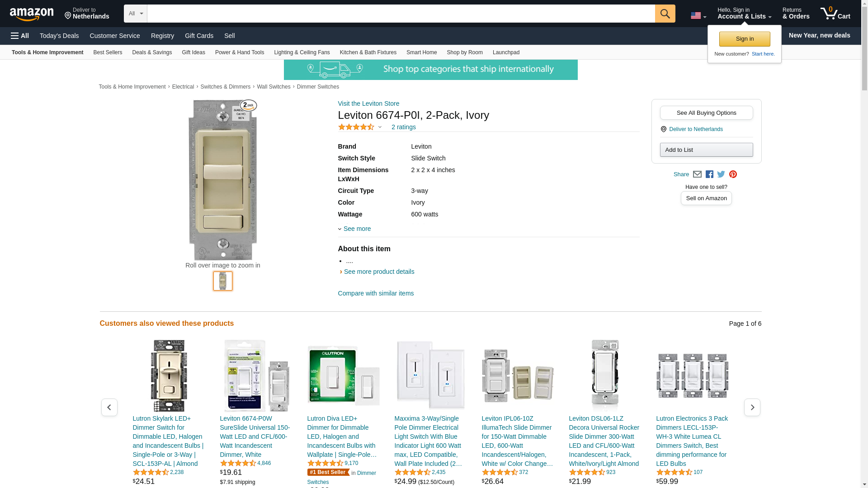Open the search category All dropdown
Viewport: 868px width, 488px height.
[136, 14]
